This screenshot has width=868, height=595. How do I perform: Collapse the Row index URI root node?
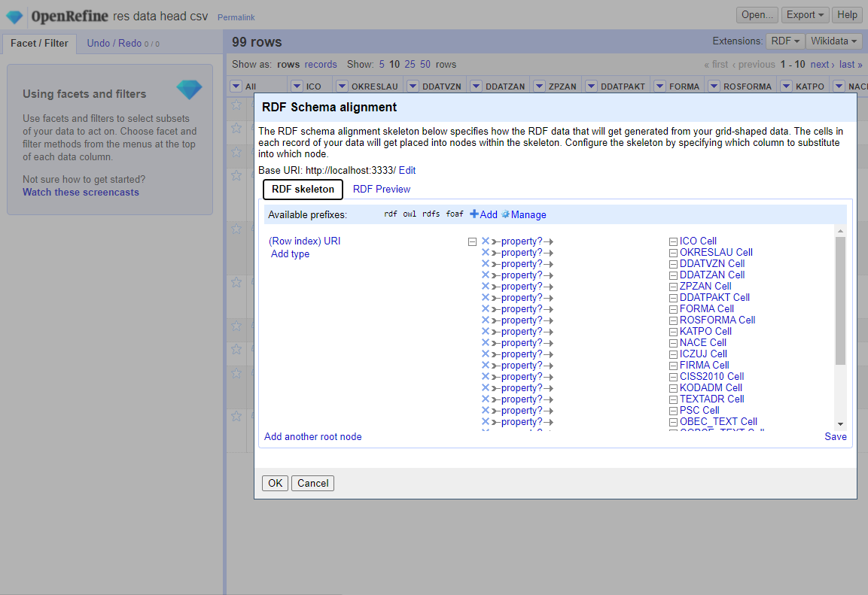[x=472, y=241]
